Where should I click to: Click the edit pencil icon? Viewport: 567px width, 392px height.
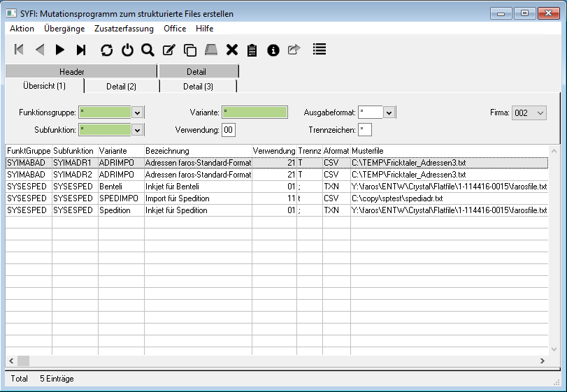(x=168, y=50)
